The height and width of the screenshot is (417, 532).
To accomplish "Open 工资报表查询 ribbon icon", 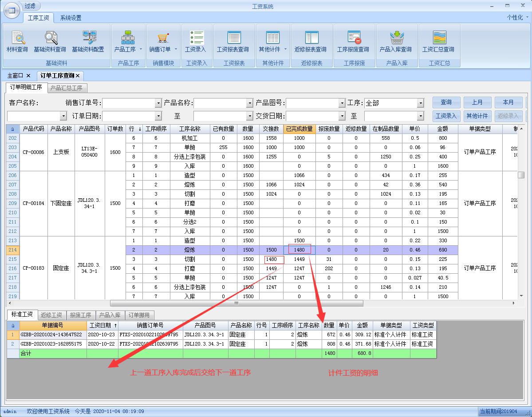I will 233,42.
